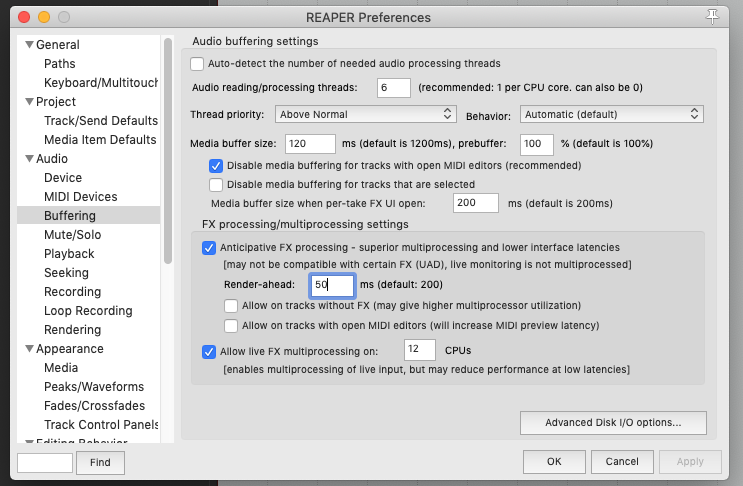Open Peaks/Waveforms page
Screen dimensions: 743x486
point(94,387)
